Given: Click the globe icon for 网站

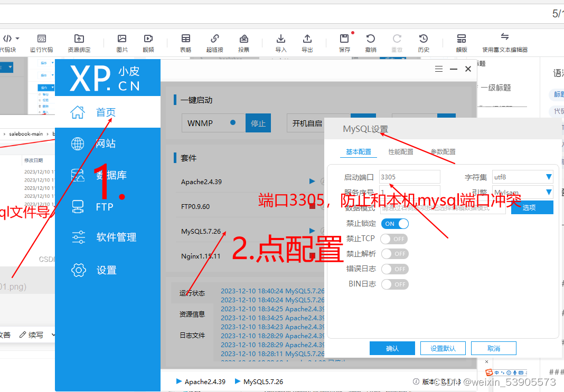Looking at the screenshot, I should click(78, 144).
